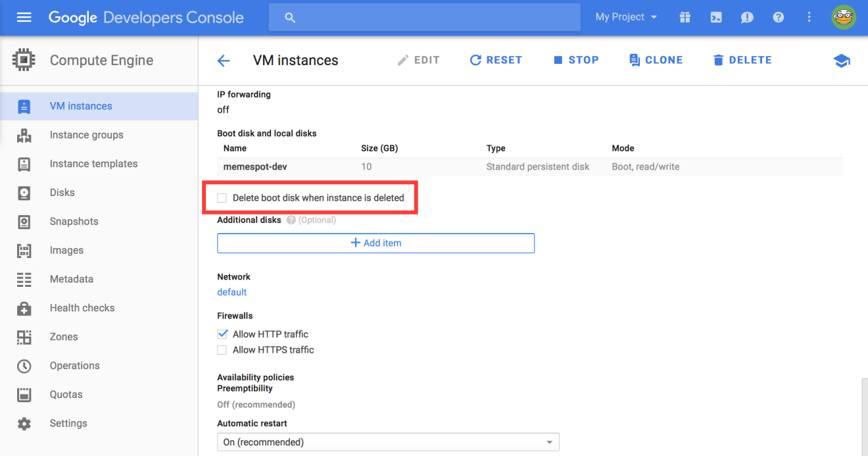The width and height of the screenshot is (868, 456).
Task: Click the Images sidebar icon
Action: pyautogui.click(x=24, y=250)
